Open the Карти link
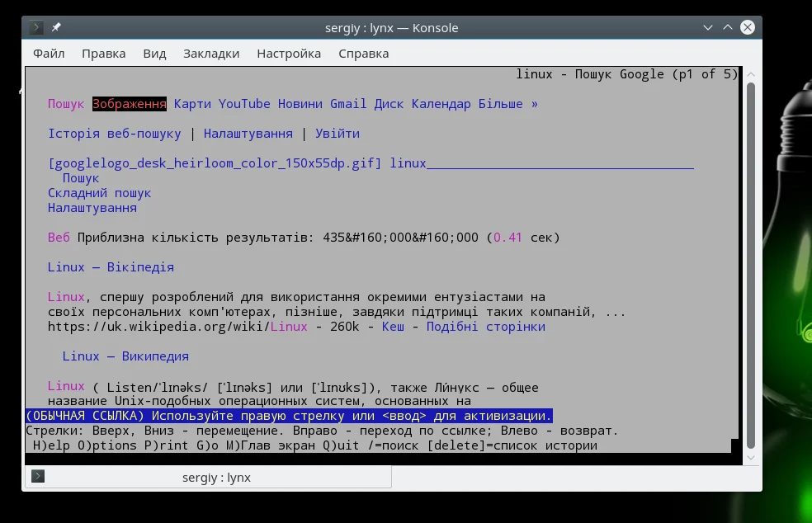812x523 pixels. [192, 104]
